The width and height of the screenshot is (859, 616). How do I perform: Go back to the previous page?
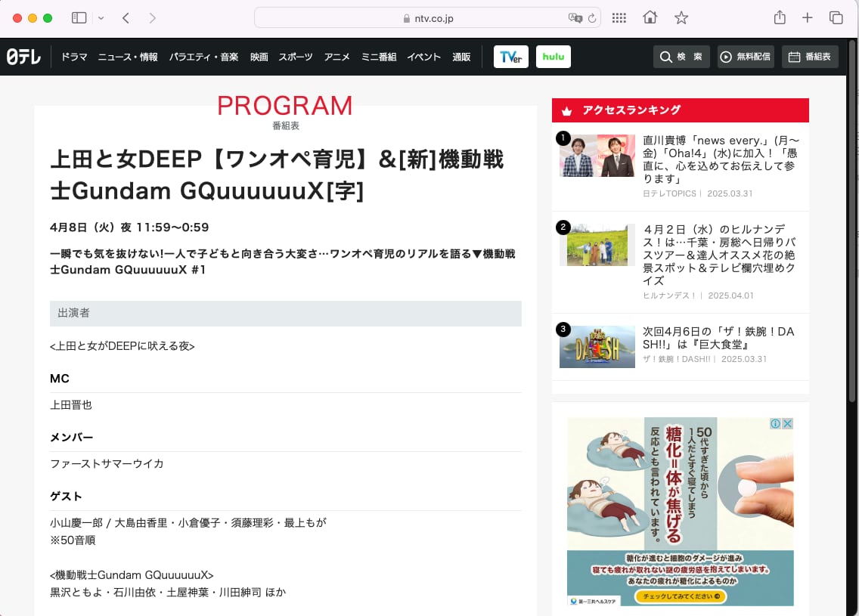126,18
